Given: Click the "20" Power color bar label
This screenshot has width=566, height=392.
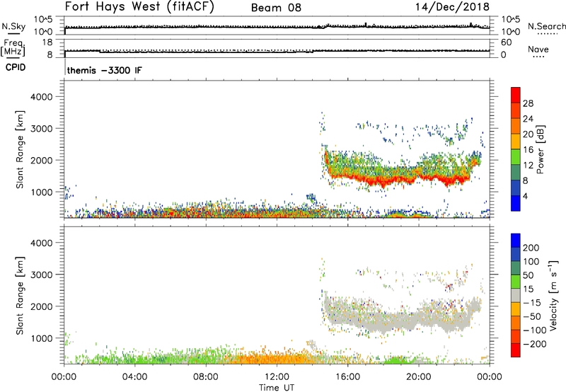Looking at the screenshot, I should (528, 134).
